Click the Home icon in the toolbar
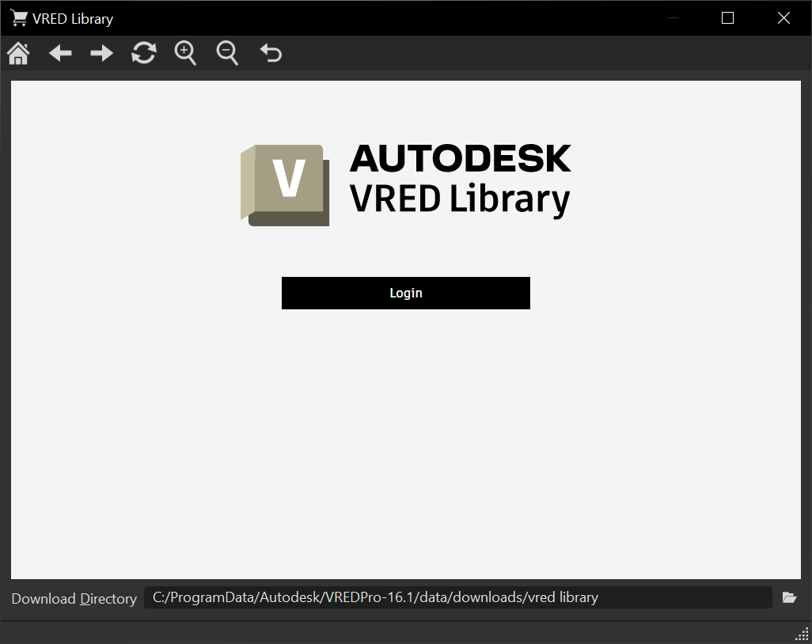The image size is (812, 644). coord(18,53)
